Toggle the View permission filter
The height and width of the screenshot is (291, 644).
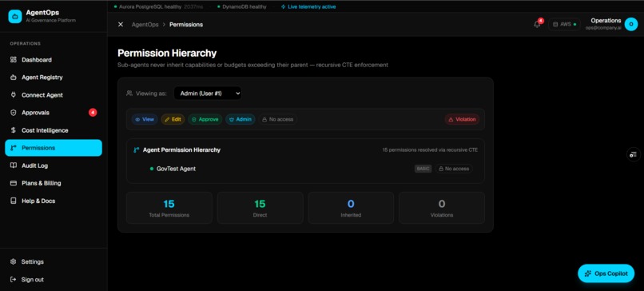(x=145, y=119)
